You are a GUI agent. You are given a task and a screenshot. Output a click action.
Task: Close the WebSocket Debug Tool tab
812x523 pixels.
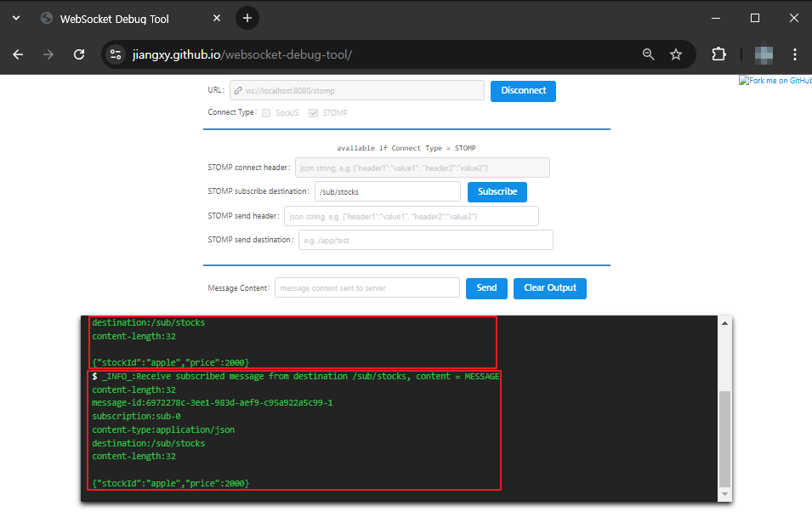pos(217,18)
